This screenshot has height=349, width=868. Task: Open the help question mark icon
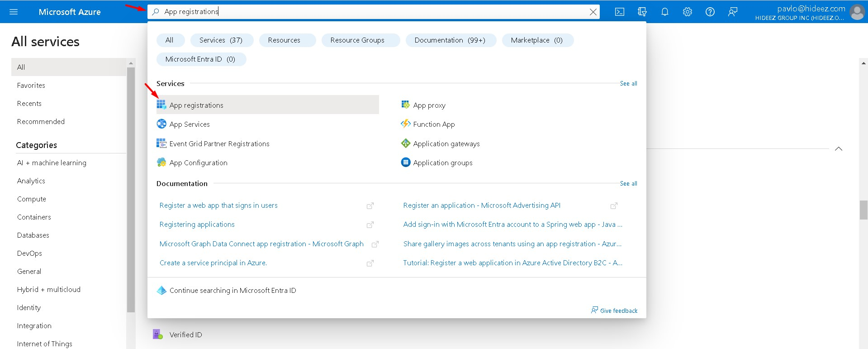point(710,12)
